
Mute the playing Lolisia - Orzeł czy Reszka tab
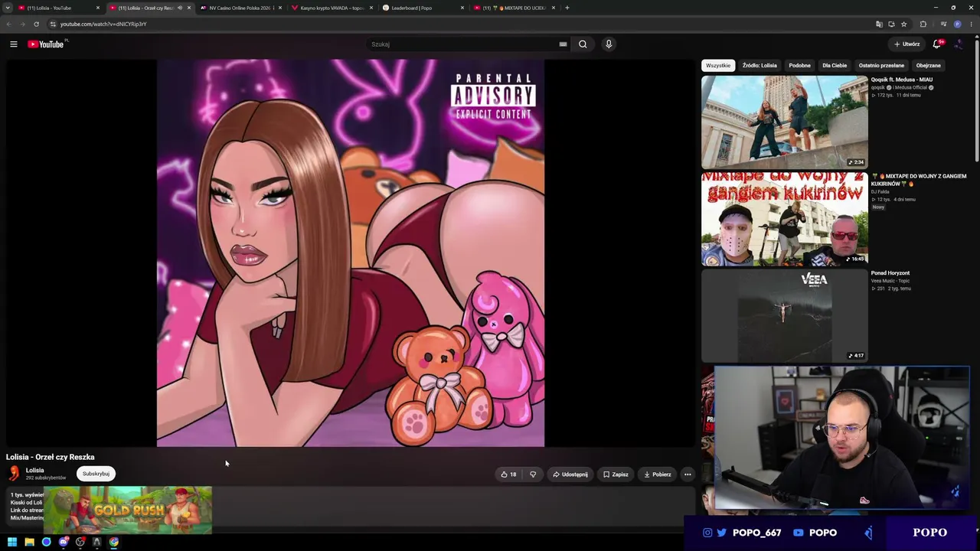tap(180, 8)
